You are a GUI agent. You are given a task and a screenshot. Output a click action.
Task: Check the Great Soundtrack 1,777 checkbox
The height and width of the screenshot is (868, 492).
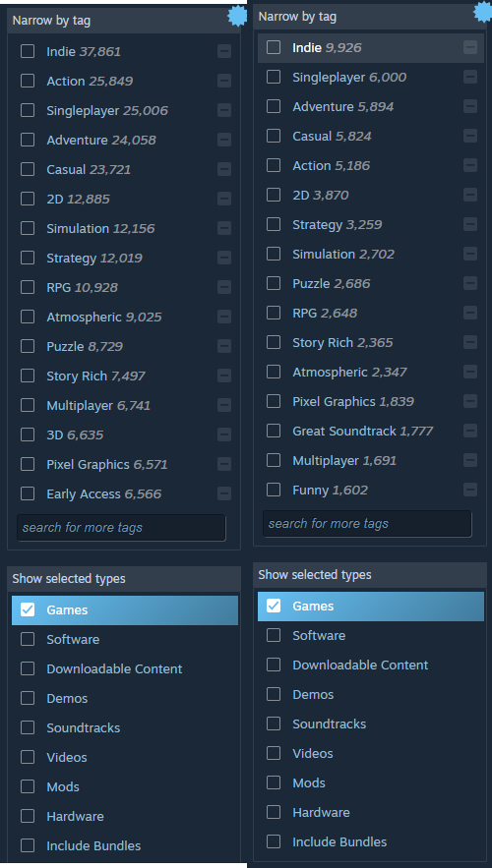pos(274,431)
